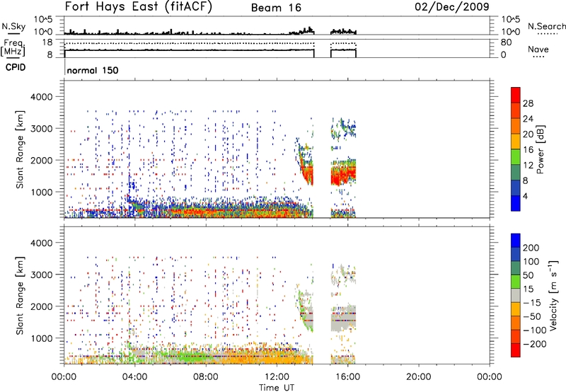Image resolution: width=566 pixels, height=392 pixels.
Task: Click the 'Freq. [MHz]' axis label
Action: point(13,47)
